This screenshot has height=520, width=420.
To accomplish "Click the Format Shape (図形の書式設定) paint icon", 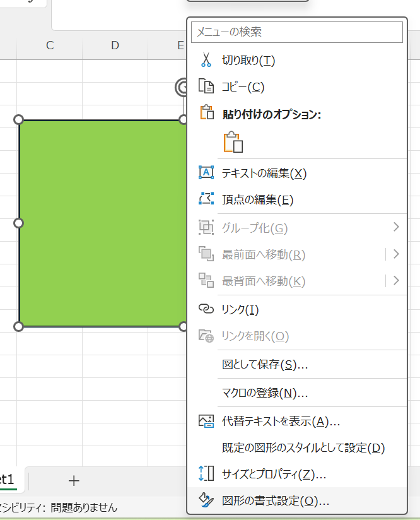I will pyautogui.click(x=206, y=501).
